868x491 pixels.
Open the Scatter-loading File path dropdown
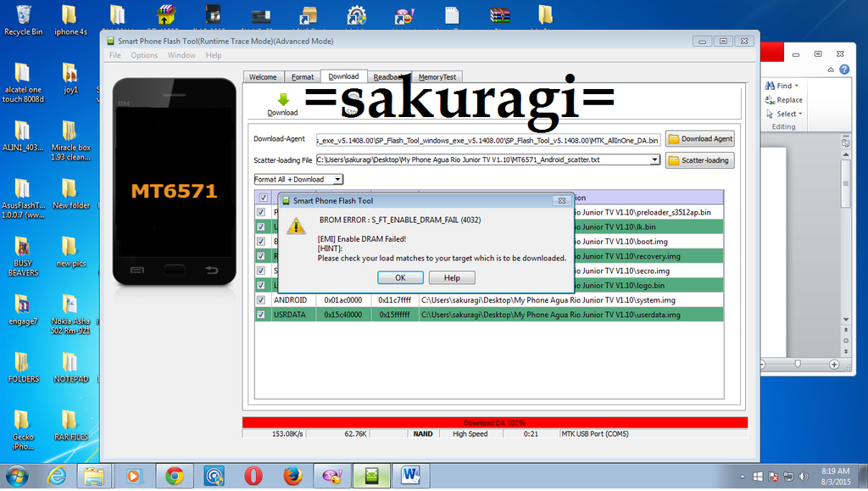654,159
